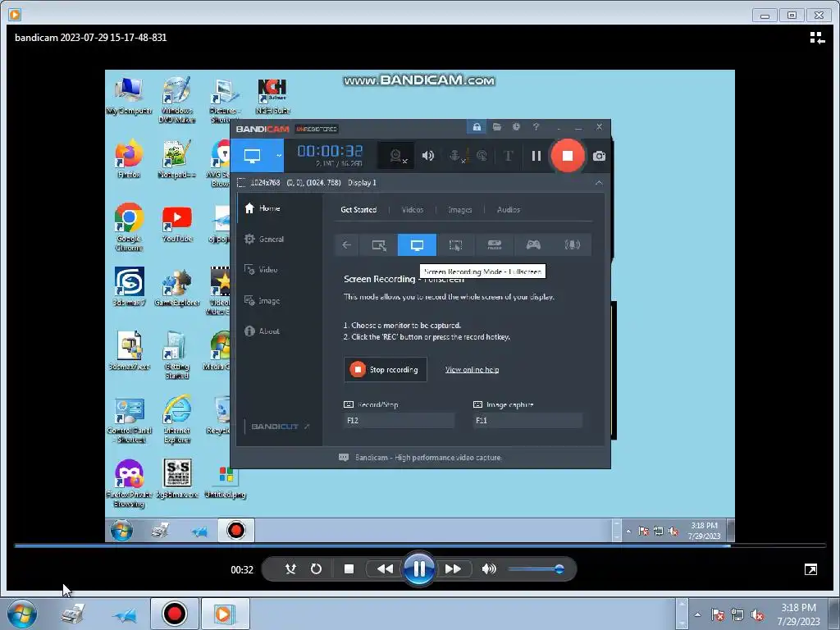The image size is (840, 630).
Task: Open the View online help link
Action: click(x=472, y=370)
